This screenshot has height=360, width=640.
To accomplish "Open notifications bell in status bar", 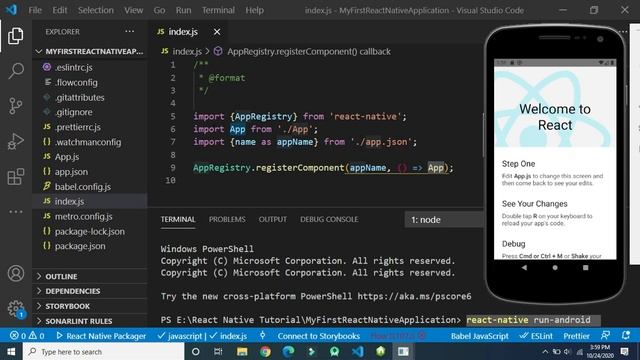I will click(x=626, y=335).
